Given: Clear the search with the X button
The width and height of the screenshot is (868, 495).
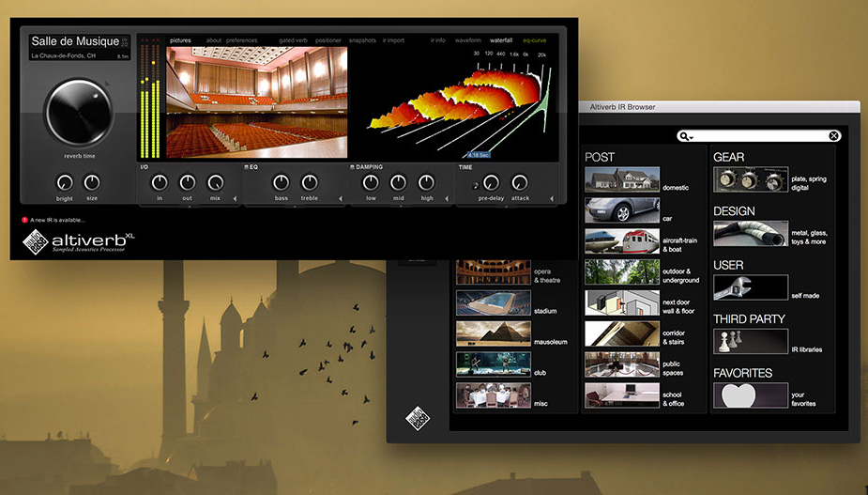Looking at the screenshot, I should [x=833, y=136].
